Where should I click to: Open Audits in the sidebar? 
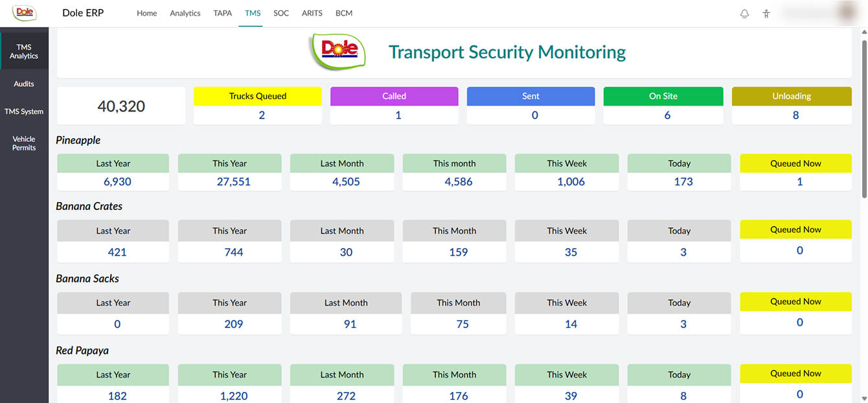tap(24, 84)
